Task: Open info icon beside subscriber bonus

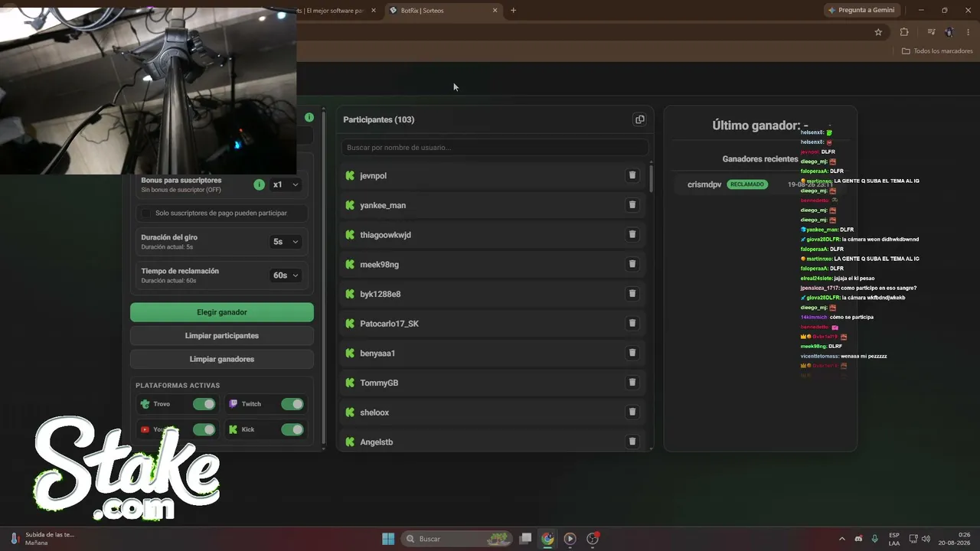Action: pos(259,184)
